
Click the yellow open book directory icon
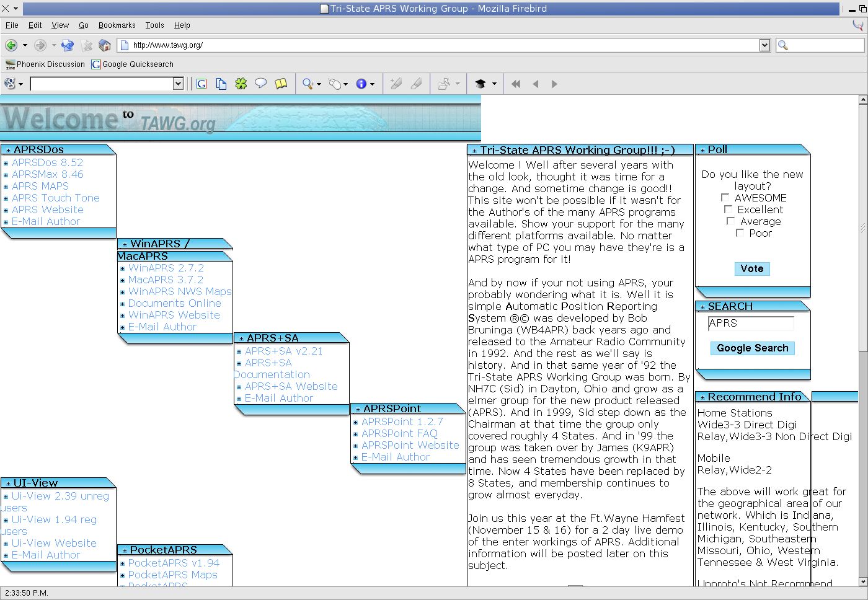pos(281,83)
